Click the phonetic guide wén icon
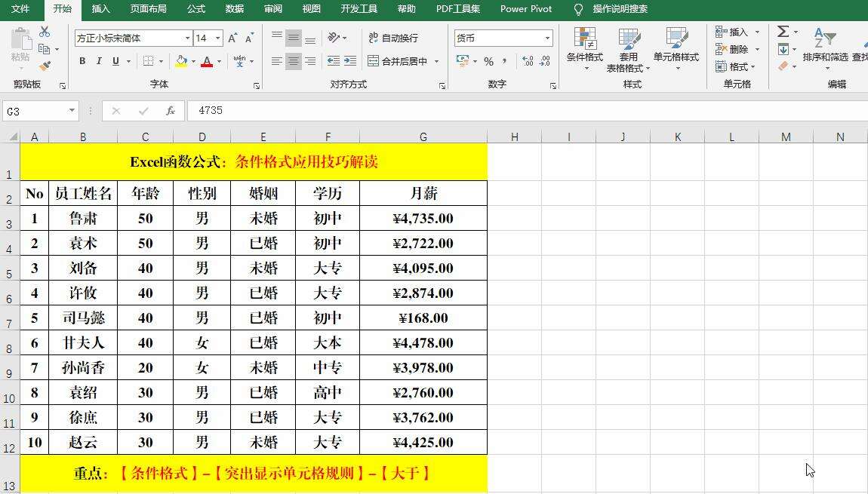Image resolution: width=868 pixels, height=494 pixels. coord(240,61)
